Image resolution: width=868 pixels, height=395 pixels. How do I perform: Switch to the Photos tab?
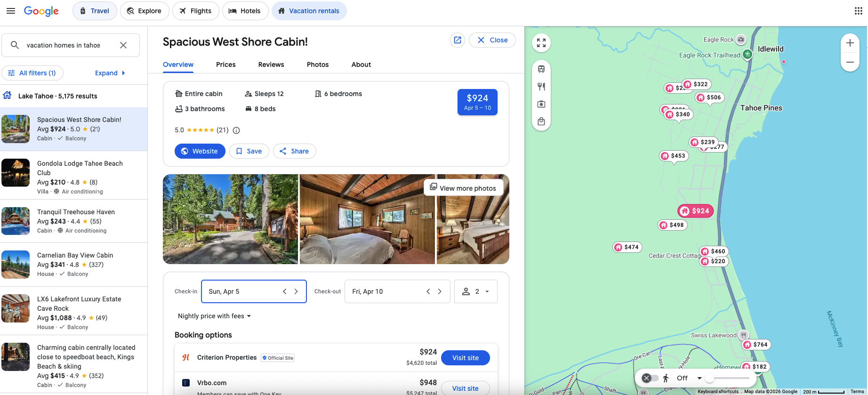pos(318,65)
